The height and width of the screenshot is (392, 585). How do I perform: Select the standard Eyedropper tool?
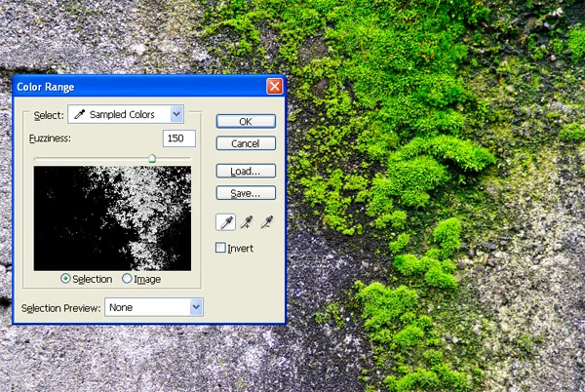(226, 222)
